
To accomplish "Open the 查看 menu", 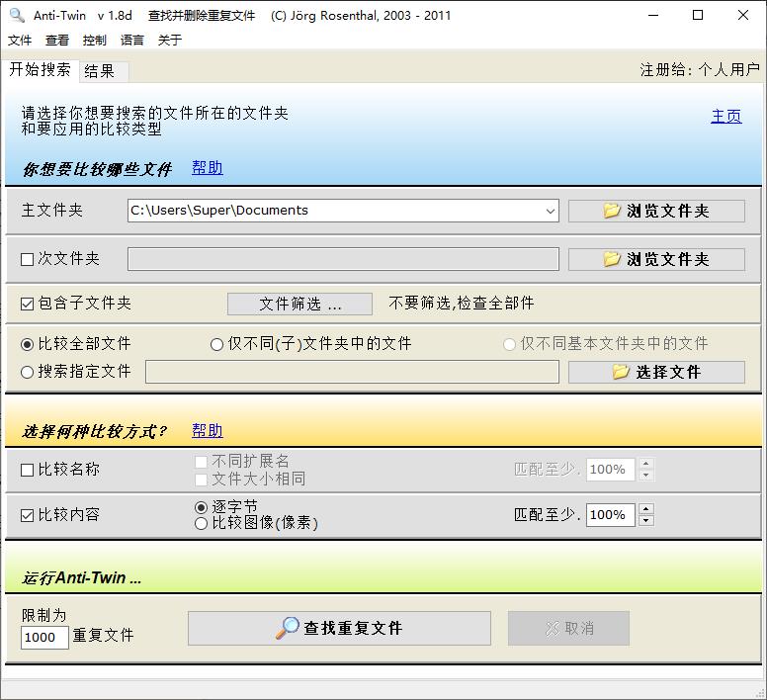I will click(x=57, y=41).
